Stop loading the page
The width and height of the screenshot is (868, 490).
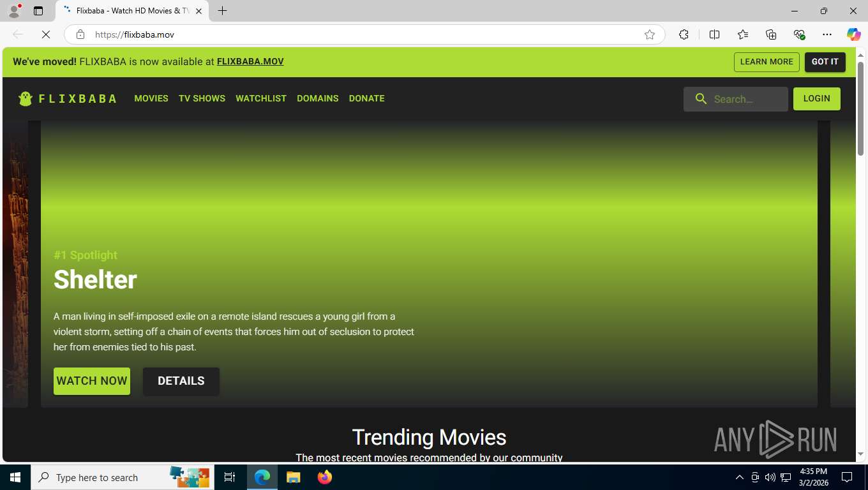coord(46,34)
